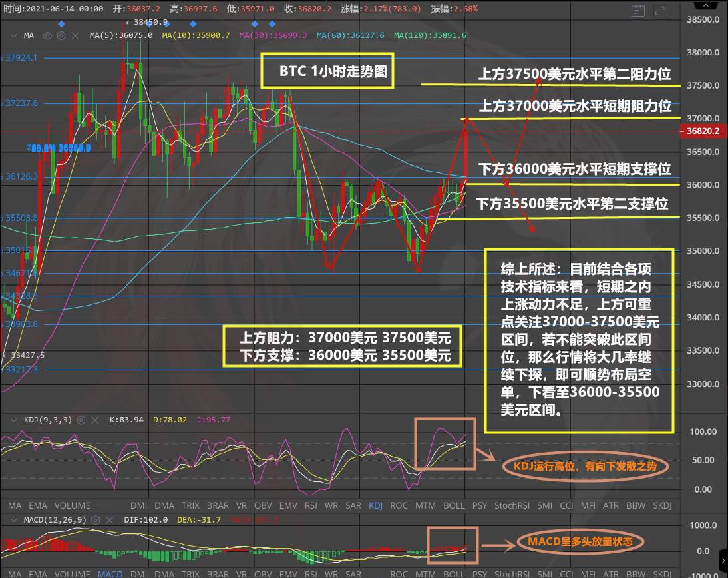Screen dimensions: 728x578
Task: Click the DEA:-31.7 MACD legend value
Action: (x=199, y=520)
